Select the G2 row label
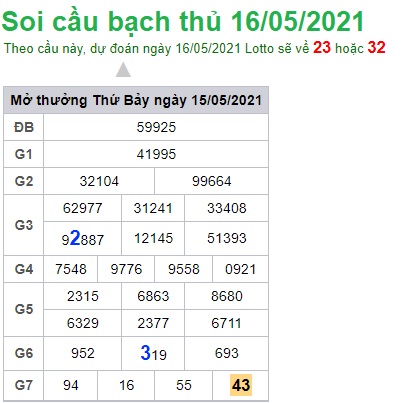 point(24,181)
